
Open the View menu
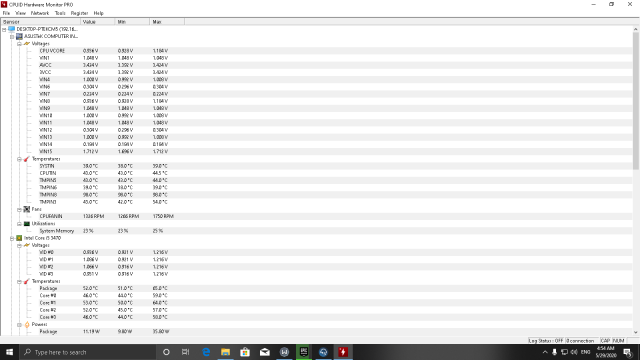tap(20, 13)
